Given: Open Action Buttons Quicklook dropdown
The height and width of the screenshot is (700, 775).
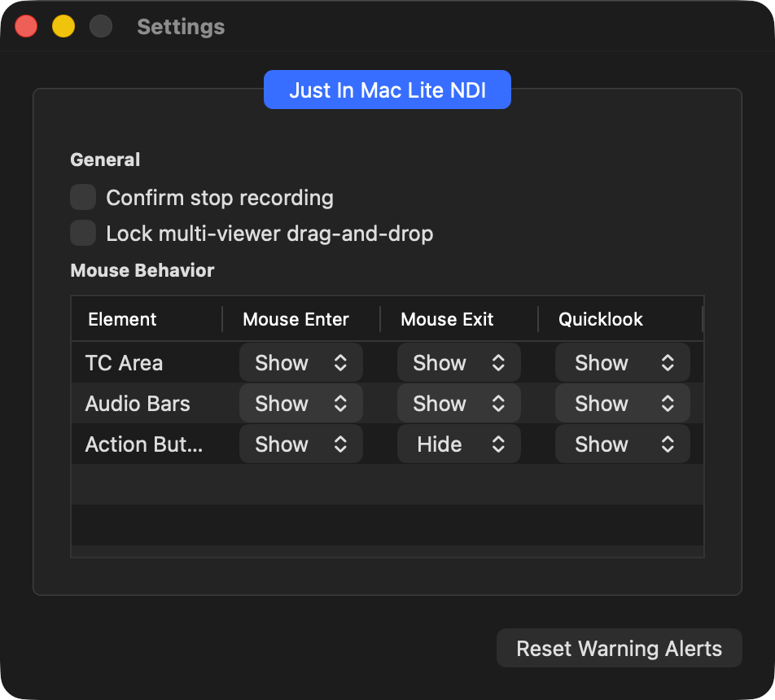Looking at the screenshot, I should pyautogui.click(x=622, y=444).
